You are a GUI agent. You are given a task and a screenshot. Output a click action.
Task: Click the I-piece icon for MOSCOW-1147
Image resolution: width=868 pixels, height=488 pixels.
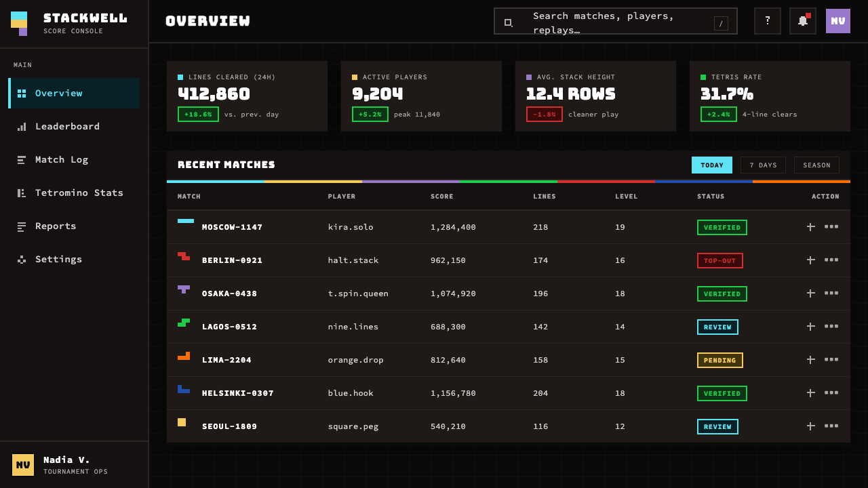pos(186,221)
